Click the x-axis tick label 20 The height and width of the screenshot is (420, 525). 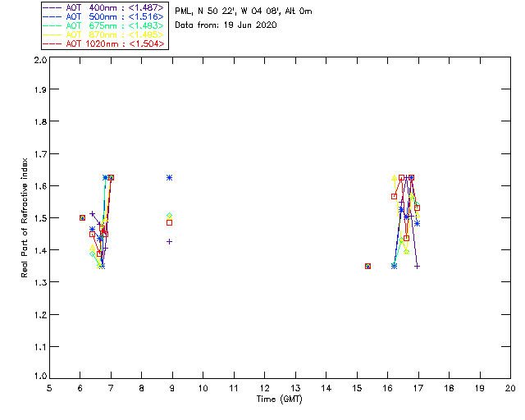510,388
